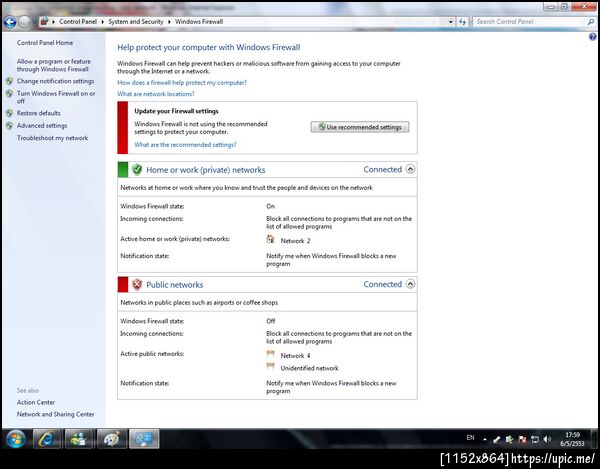Viewport: 600px width, 469px height.
Task: Open Network and Sharing Center link
Action: [x=55, y=414]
